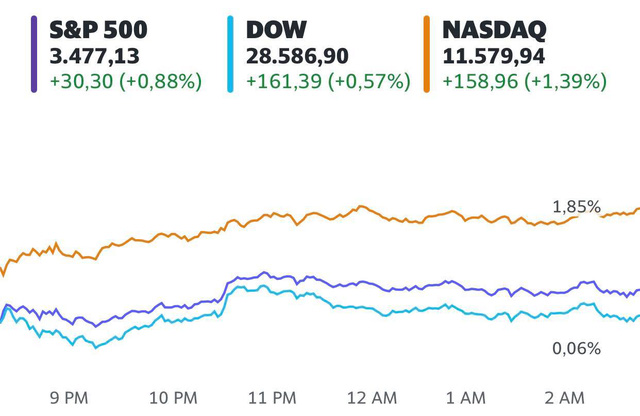640x416 pixels.
Task: Select the NASDAQ value 11.579,94
Action: 493,56
